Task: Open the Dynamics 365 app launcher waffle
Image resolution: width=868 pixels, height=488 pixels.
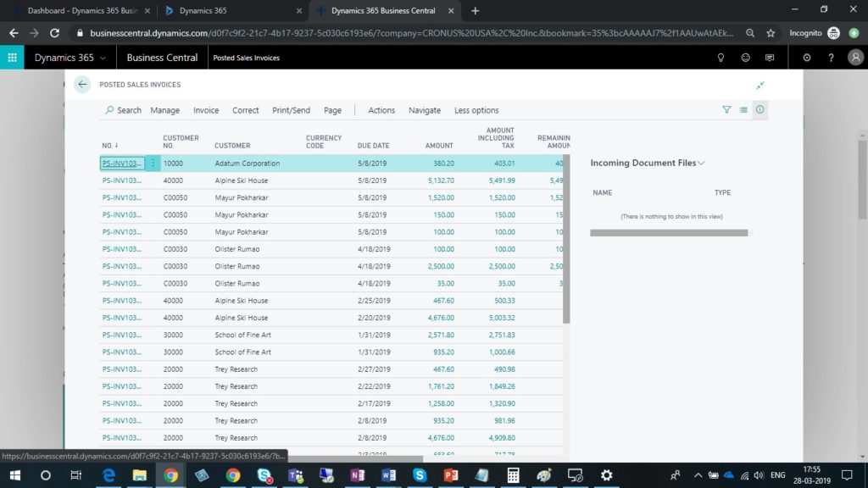Action: [12, 58]
